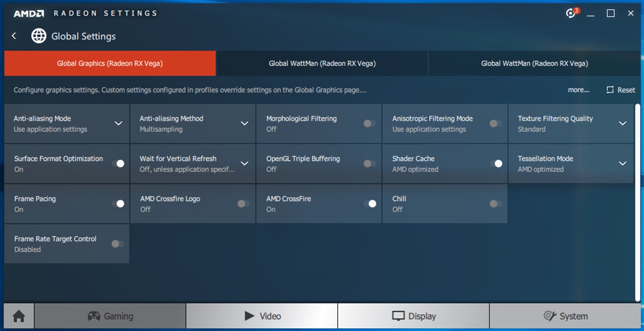This screenshot has width=644, height=331.
Task: Expand the Tessellation Mode options
Action: point(623,163)
